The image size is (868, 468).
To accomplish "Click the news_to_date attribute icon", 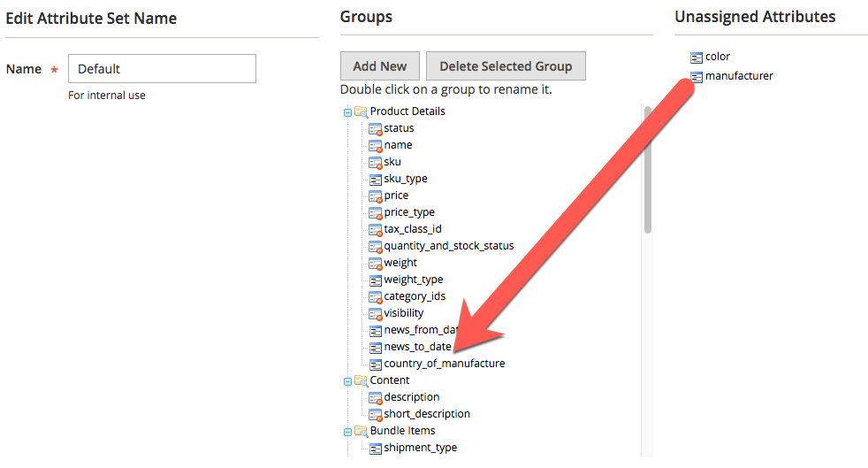I will pos(376,348).
